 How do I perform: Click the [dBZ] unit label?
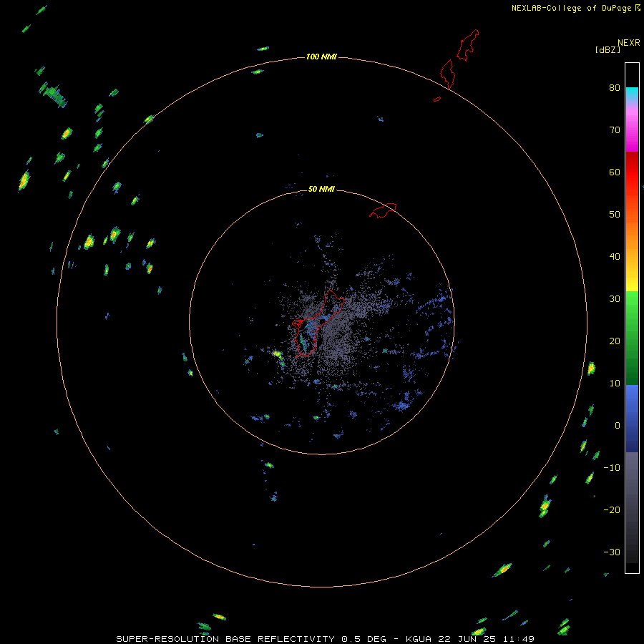coord(608,50)
